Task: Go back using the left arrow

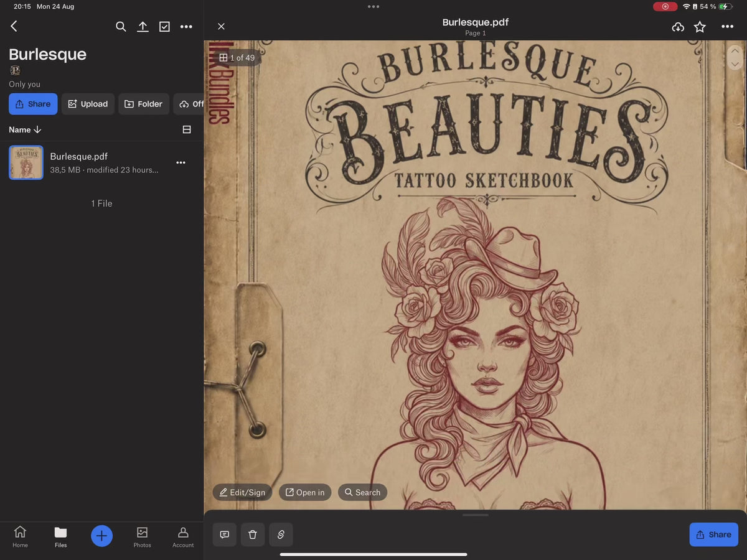Action: pos(14,26)
